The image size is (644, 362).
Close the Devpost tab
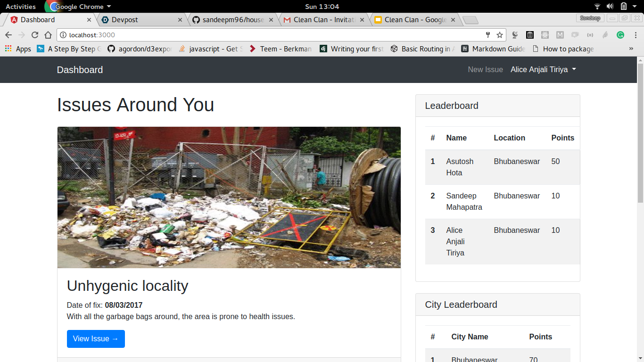point(180,20)
